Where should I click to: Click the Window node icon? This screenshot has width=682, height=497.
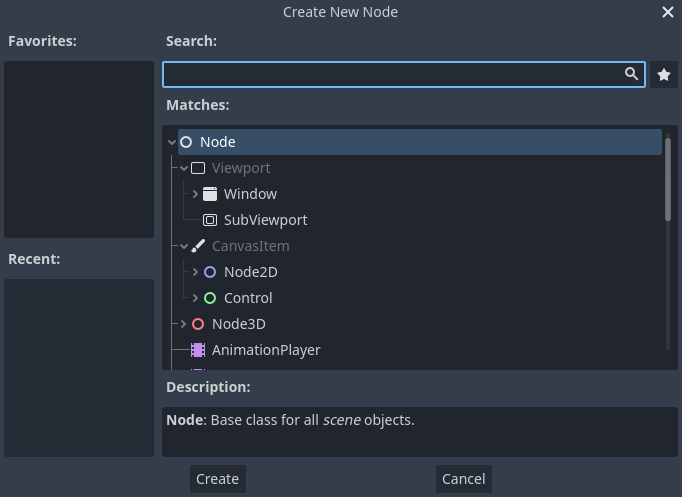coord(210,194)
